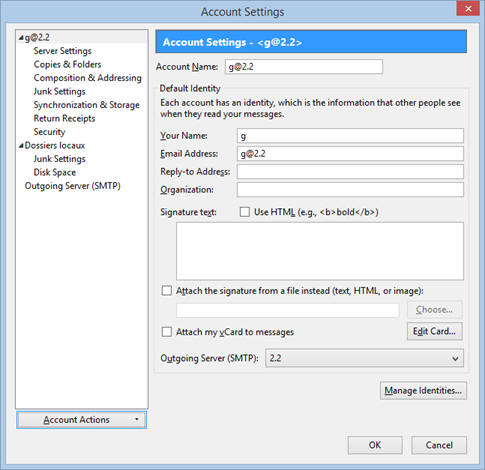Screen dimensions: 485x470
Task: Select Return Receipts in the sidebar
Action: (64, 118)
